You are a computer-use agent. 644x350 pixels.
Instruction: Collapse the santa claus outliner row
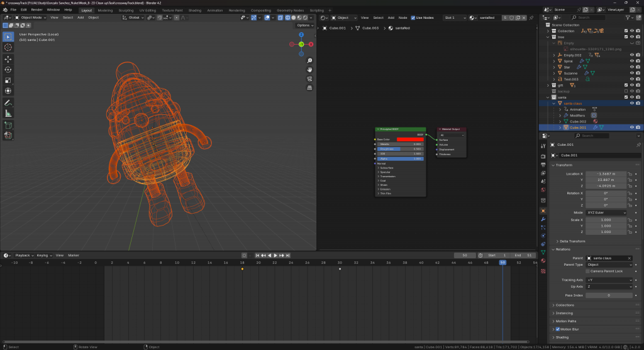point(553,104)
